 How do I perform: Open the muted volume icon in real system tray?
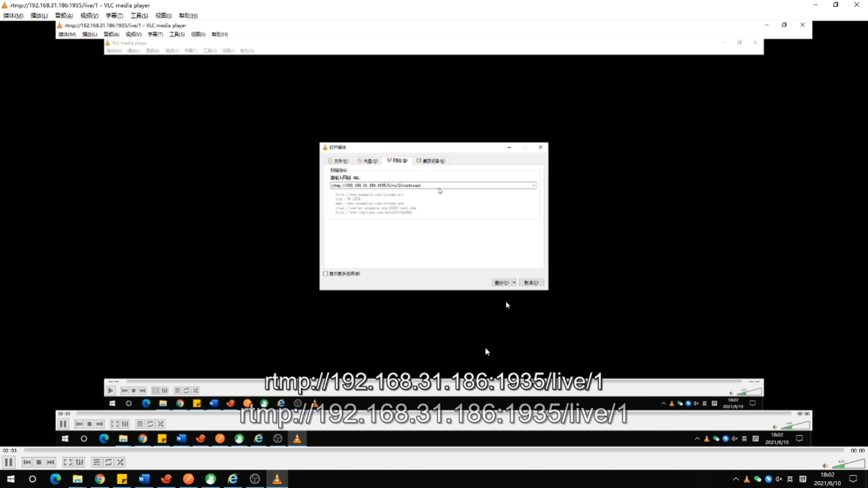(x=779, y=479)
